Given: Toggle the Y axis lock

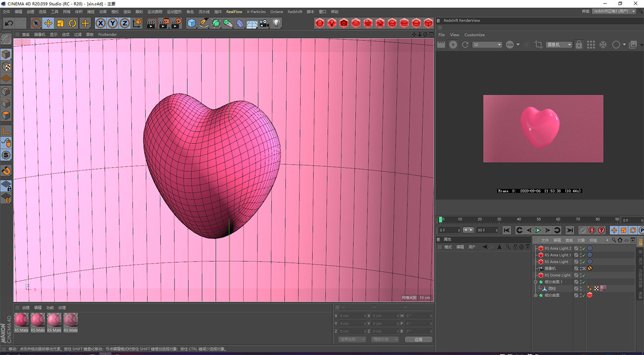Looking at the screenshot, I should (113, 23).
